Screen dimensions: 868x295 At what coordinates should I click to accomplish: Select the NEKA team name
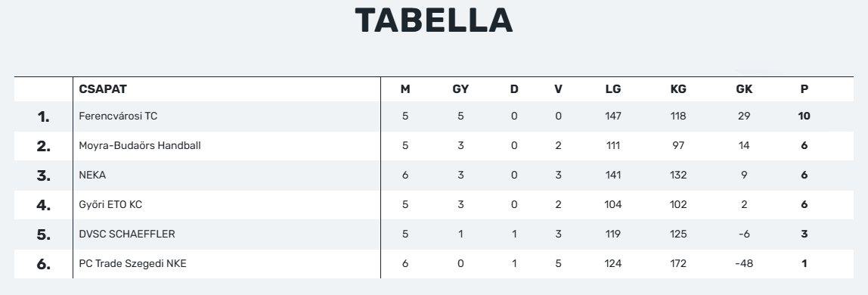[92, 175]
